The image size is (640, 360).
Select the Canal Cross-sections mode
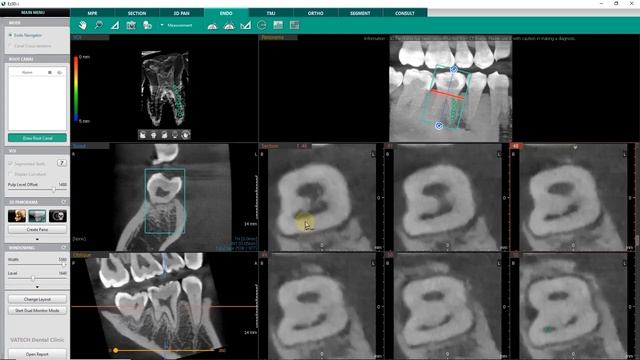29,46
